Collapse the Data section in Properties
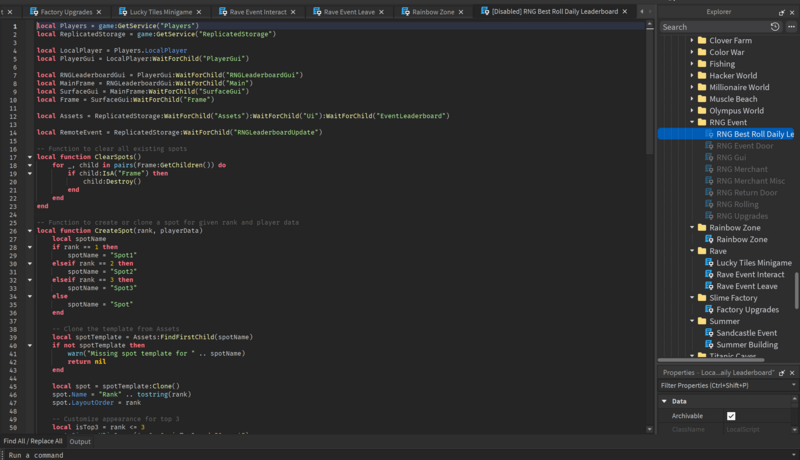Image resolution: width=800 pixels, height=460 pixels. (x=664, y=401)
